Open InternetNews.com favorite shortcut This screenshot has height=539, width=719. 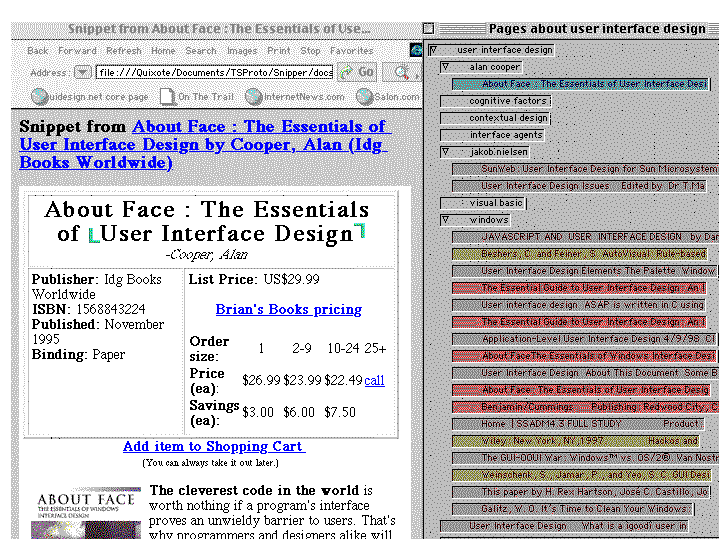(294, 97)
